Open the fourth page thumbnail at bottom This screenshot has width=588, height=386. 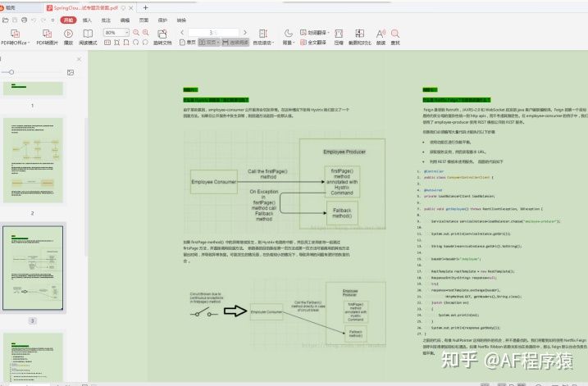tap(33, 357)
